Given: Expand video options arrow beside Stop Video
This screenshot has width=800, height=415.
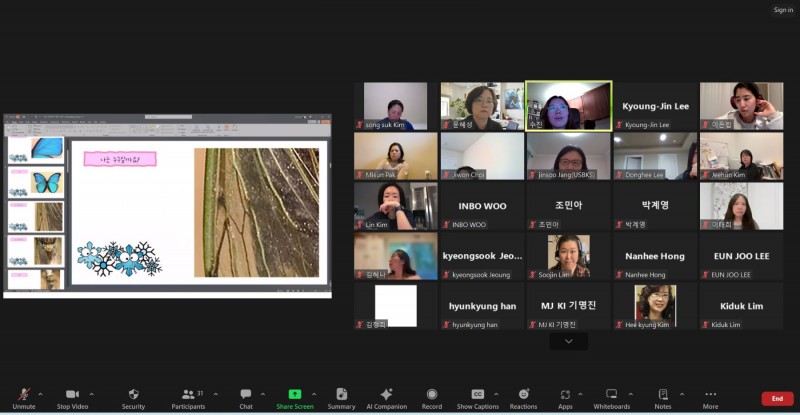Looking at the screenshot, I should 92,394.
